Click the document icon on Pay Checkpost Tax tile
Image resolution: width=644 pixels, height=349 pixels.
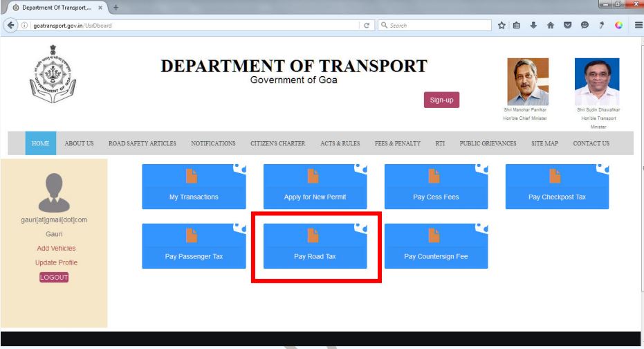[x=555, y=176]
